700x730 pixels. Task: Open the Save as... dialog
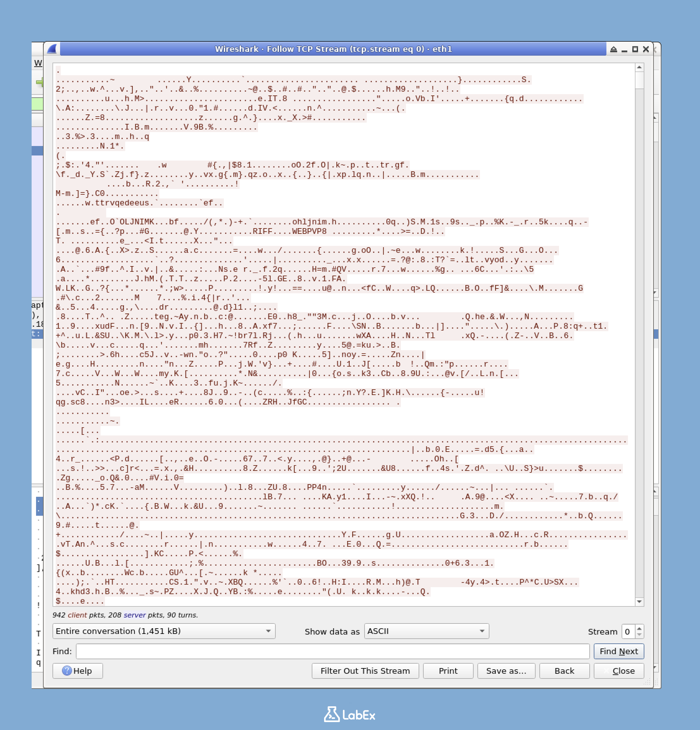coord(506,671)
